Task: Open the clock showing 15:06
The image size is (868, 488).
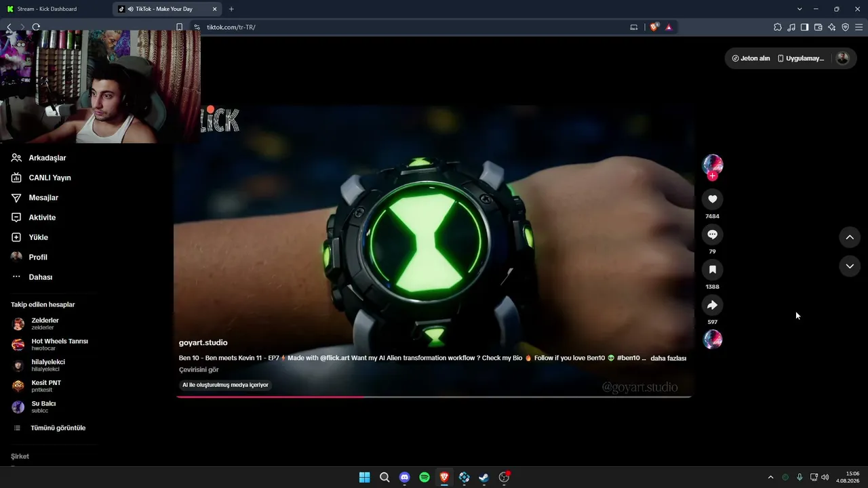Action: [x=848, y=477]
